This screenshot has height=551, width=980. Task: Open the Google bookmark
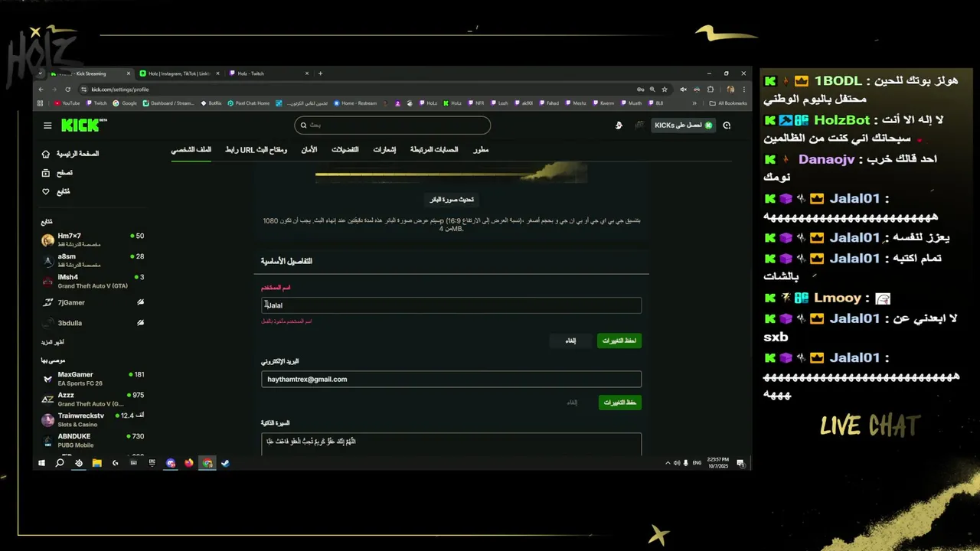pos(125,103)
